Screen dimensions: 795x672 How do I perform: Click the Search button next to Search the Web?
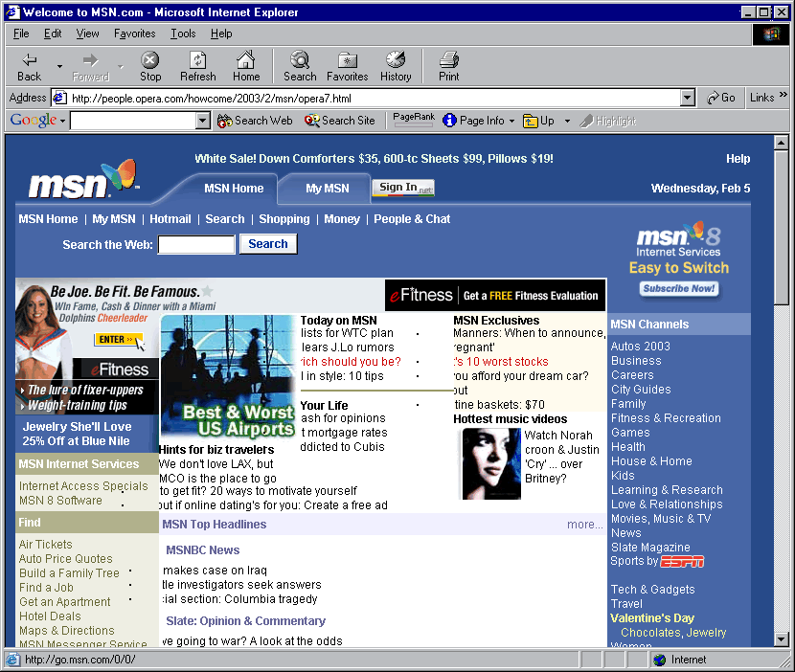click(x=267, y=244)
